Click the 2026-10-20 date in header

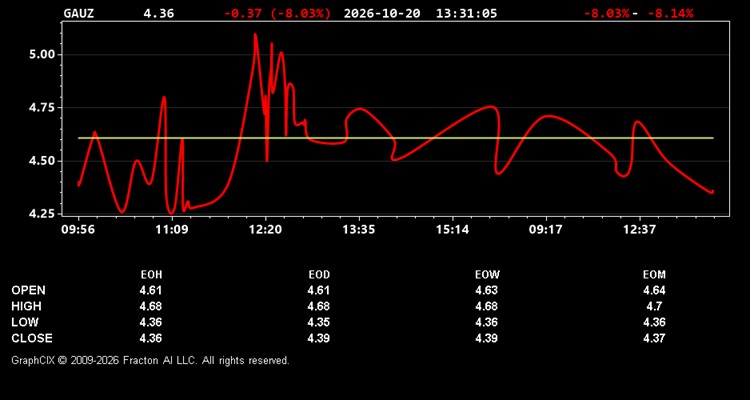click(x=382, y=13)
